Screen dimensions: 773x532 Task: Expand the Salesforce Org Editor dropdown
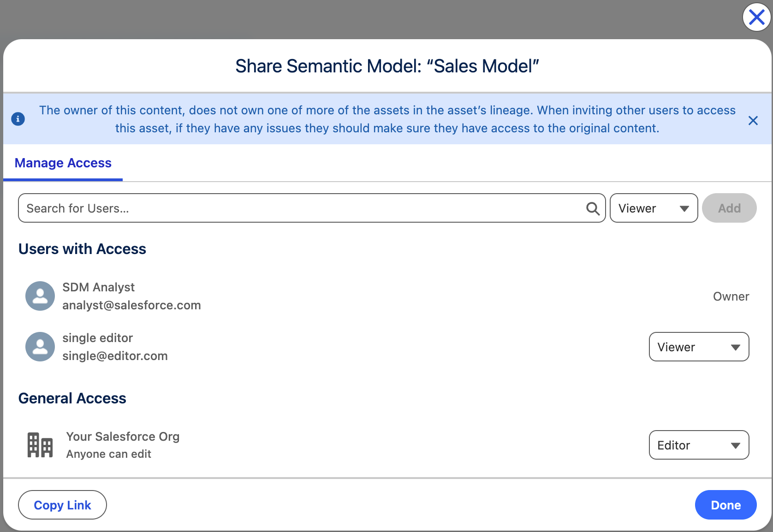pos(698,445)
